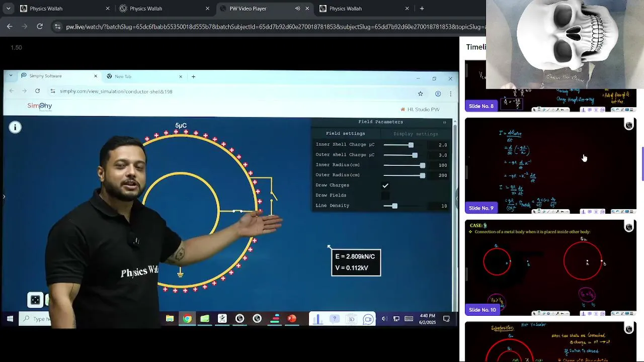This screenshot has height=362, width=644.
Task: Open the Slide No. 9 thumbnail
Action: [551, 166]
